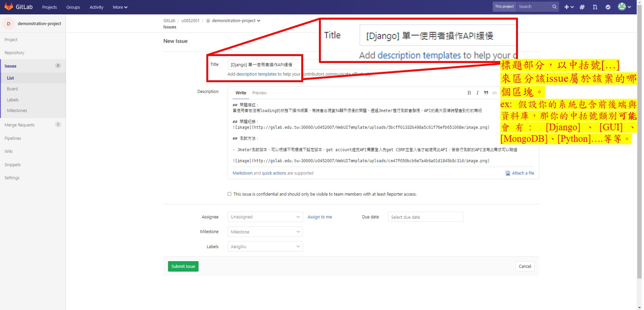Insert a quote in description
The width and height of the screenshot is (644, 310).
coord(486,93)
